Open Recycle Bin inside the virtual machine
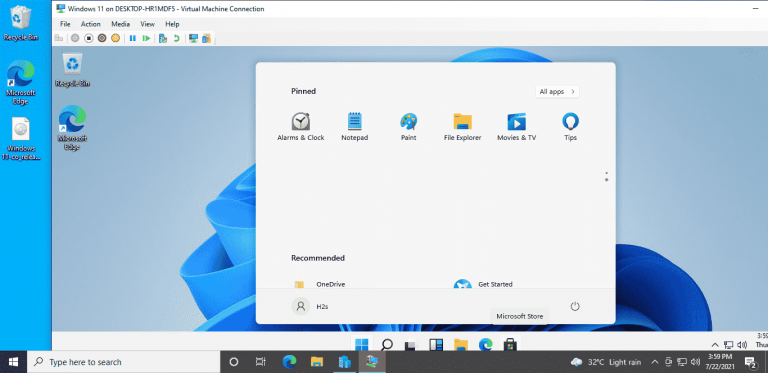 pos(72,70)
